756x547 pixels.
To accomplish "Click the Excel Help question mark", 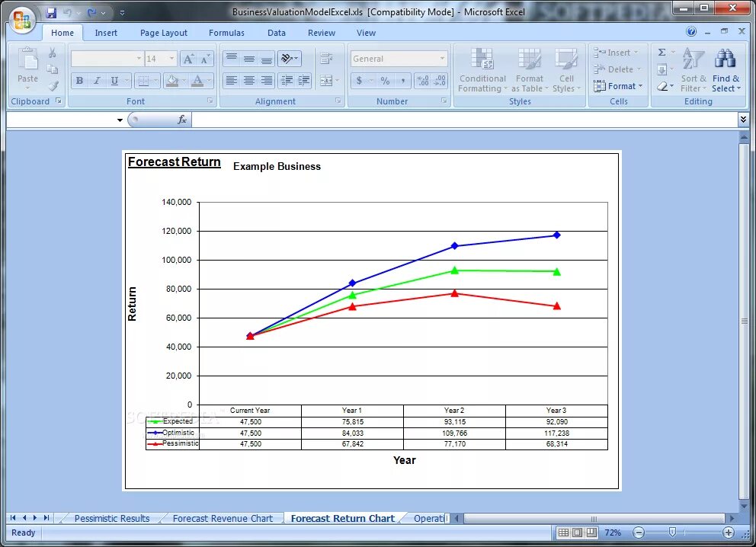I will point(691,31).
